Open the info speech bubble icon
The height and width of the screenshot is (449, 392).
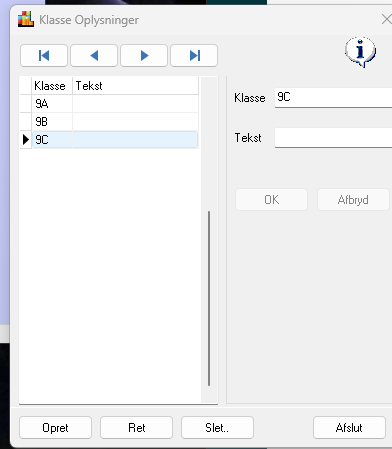pyautogui.click(x=360, y=52)
